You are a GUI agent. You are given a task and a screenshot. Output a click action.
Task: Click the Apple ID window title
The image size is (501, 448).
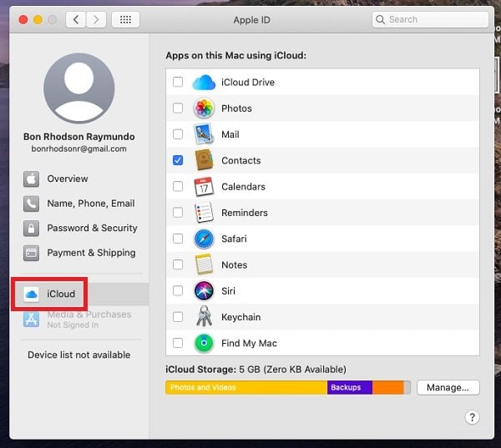coord(252,20)
